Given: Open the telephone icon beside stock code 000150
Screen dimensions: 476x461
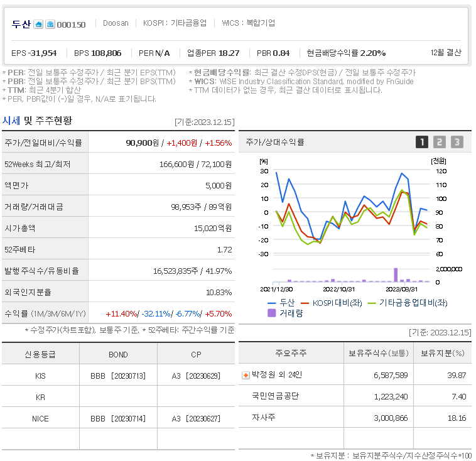Looking at the screenshot, I should (x=50, y=24).
